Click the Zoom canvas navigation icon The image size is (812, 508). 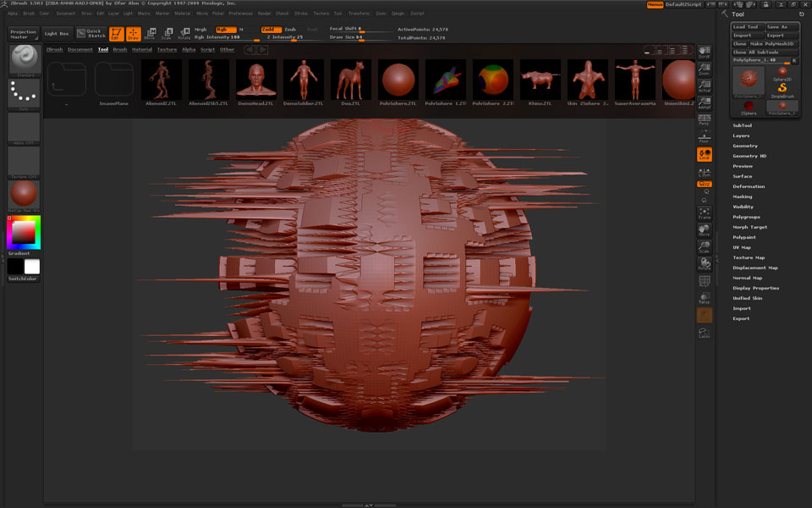[705, 69]
